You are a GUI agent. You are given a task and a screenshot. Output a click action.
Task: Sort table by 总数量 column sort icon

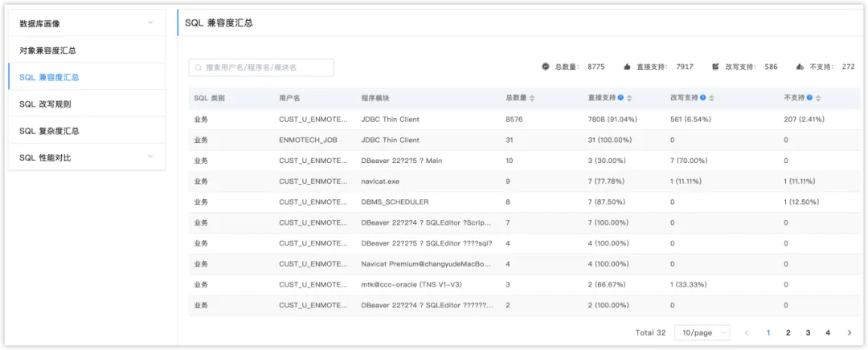pyautogui.click(x=532, y=98)
